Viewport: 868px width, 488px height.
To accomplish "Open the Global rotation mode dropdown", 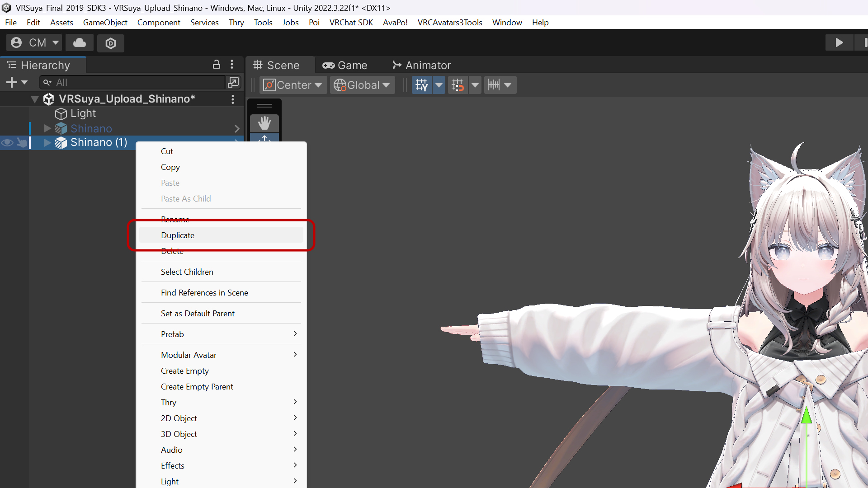I will click(x=362, y=85).
